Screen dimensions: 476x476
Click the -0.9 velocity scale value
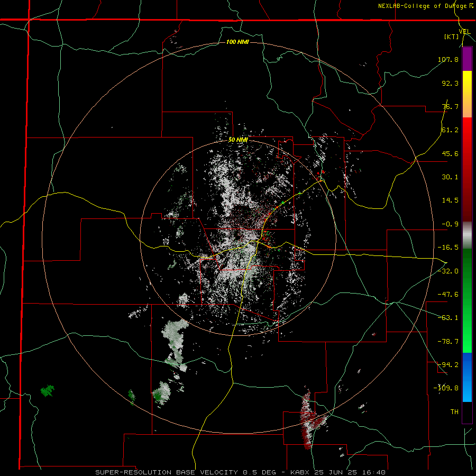(450, 224)
